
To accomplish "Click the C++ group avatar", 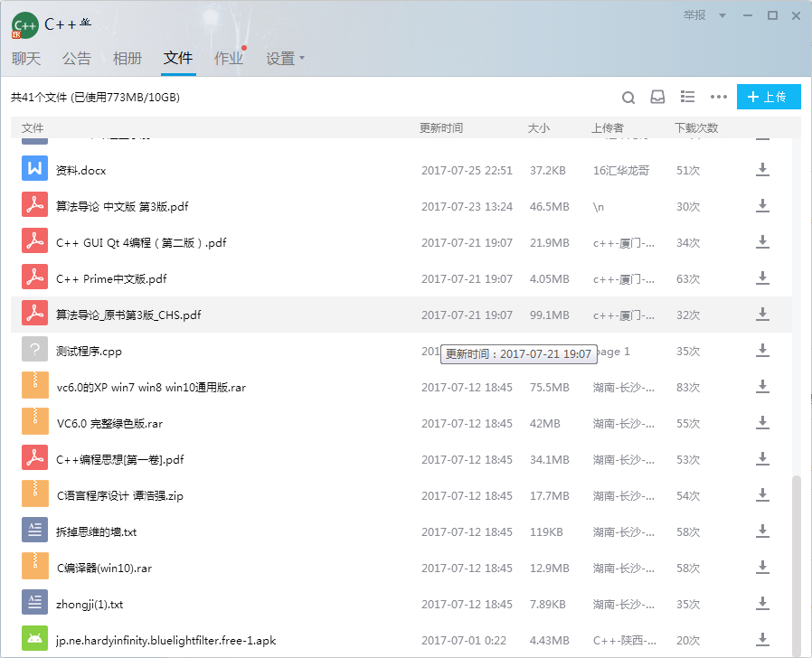I will 24,25.
